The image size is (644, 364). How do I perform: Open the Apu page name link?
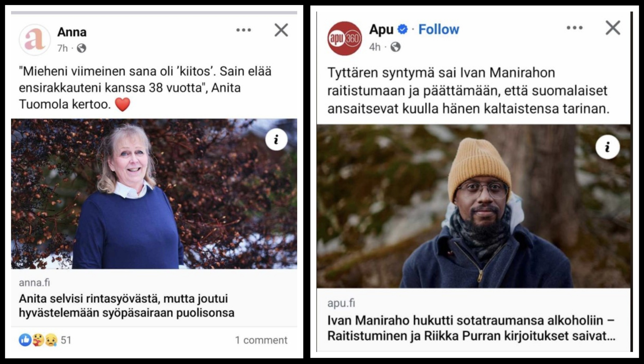pyautogui.click(x=381, y=29)
